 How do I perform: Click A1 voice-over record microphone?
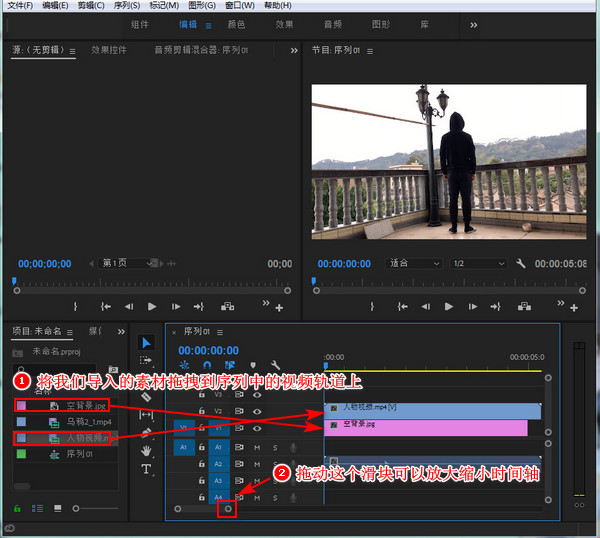[x=293, y=447]
